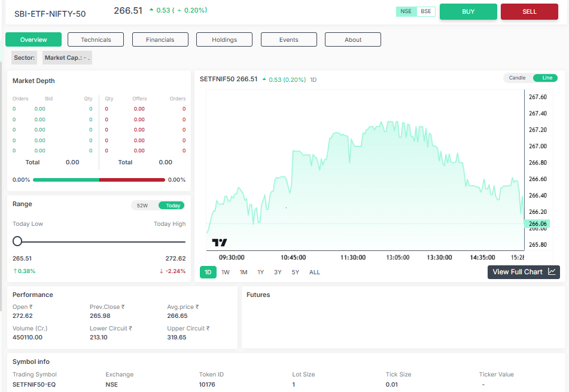Viewport: 569px width, 392px height.
Task: Set chart timeframe to ALL
Action: point(315,272)
